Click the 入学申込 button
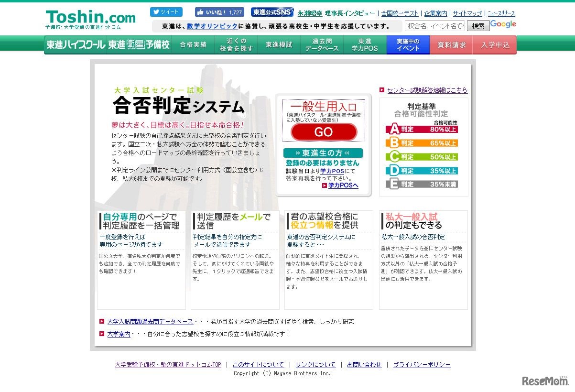575x392 pixels. 495,45
